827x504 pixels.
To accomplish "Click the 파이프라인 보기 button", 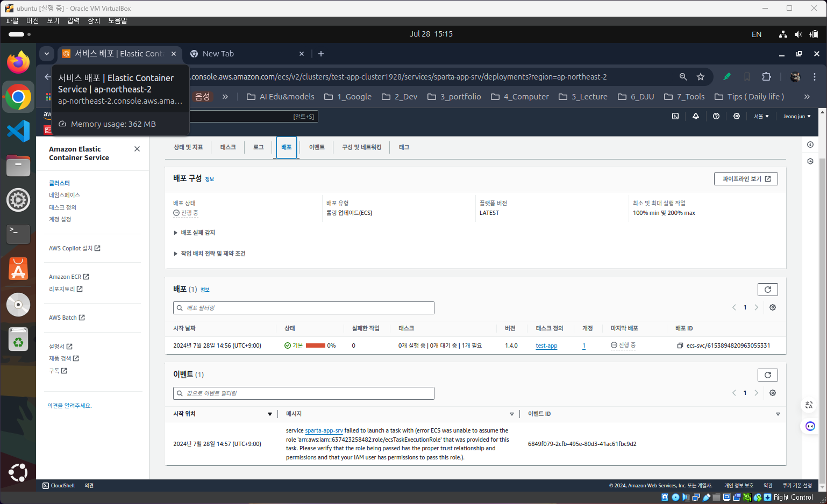I will (x=746, y=179).
